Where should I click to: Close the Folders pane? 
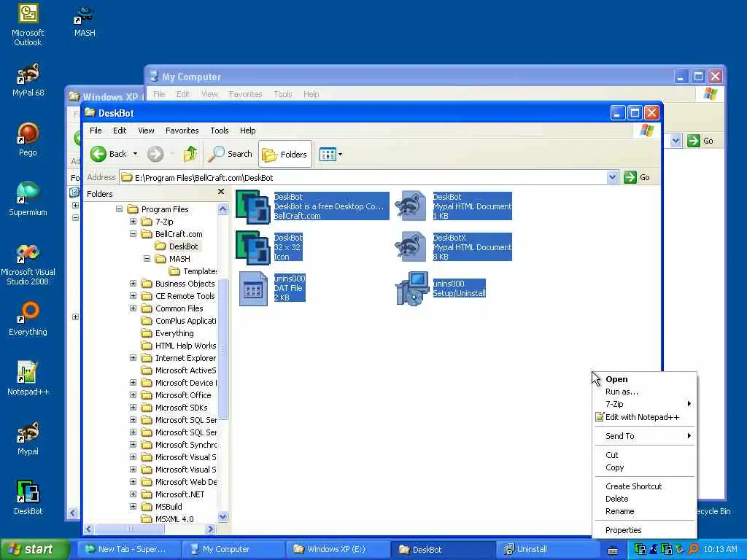pos(220,192)
